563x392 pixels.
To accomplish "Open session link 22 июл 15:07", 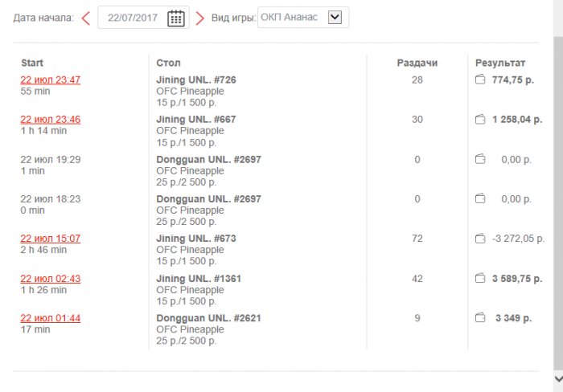I will (51, 239).
